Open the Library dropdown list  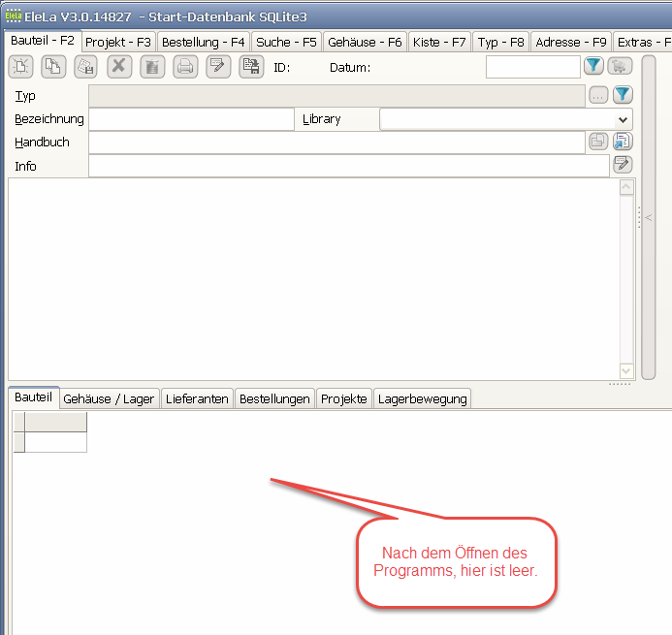click(x=623, y=120)
